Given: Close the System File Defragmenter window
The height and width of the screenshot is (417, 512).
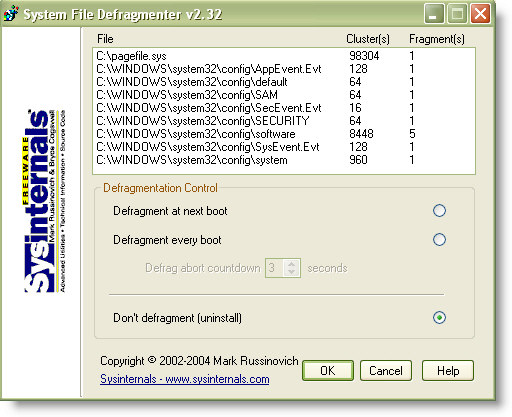Looking at the screenshot, I should (x=480, y=13).
